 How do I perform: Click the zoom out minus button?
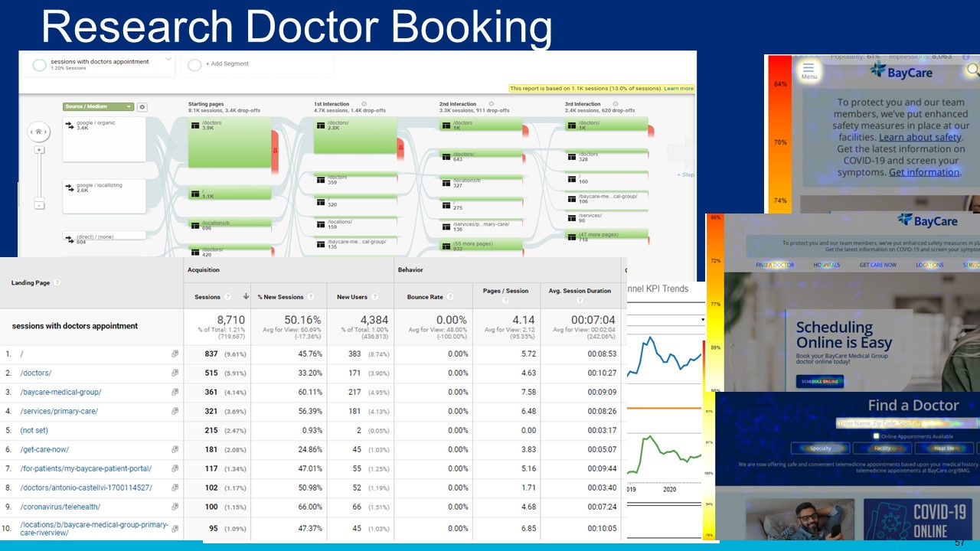tap(39, 205)
